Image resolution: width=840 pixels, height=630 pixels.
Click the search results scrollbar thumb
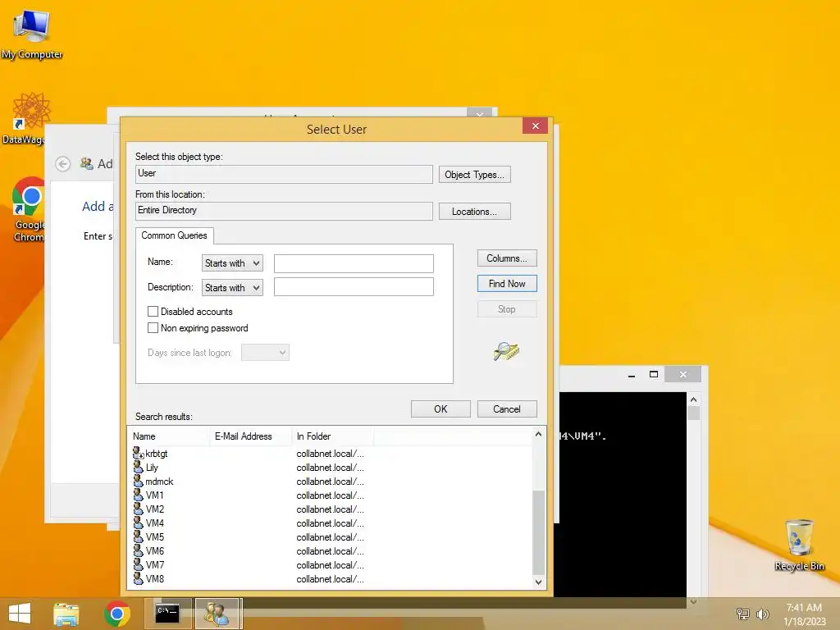pos(538,532)
